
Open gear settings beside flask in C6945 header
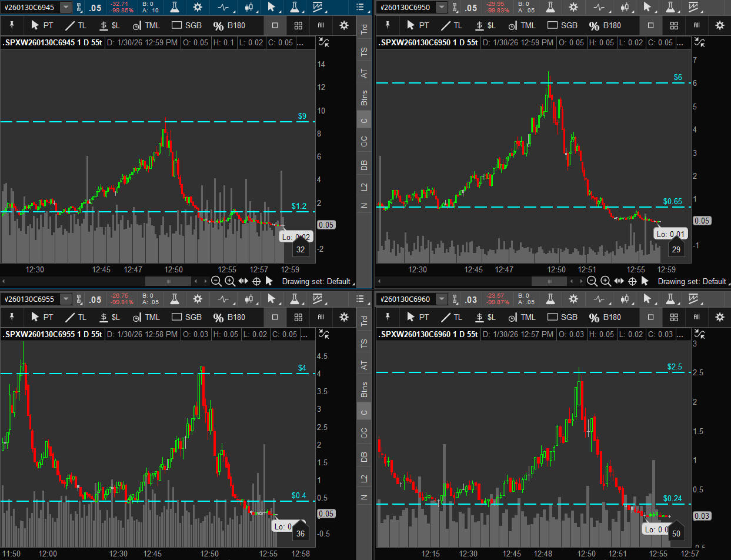click(197, 8)
